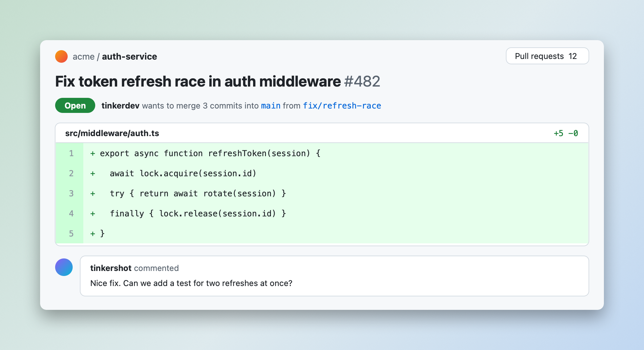The height and width of the screenshot is (350, 644).
Task: Click the pull request title text
Action: pos(198,82)
